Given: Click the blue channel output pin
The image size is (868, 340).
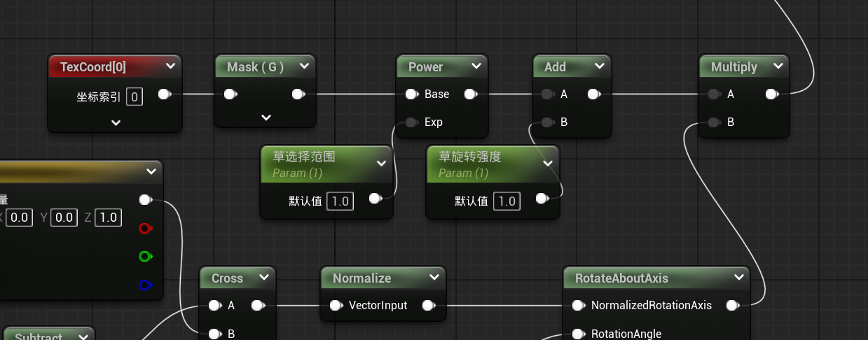Looking at the screenshot, I should [145, 285].
